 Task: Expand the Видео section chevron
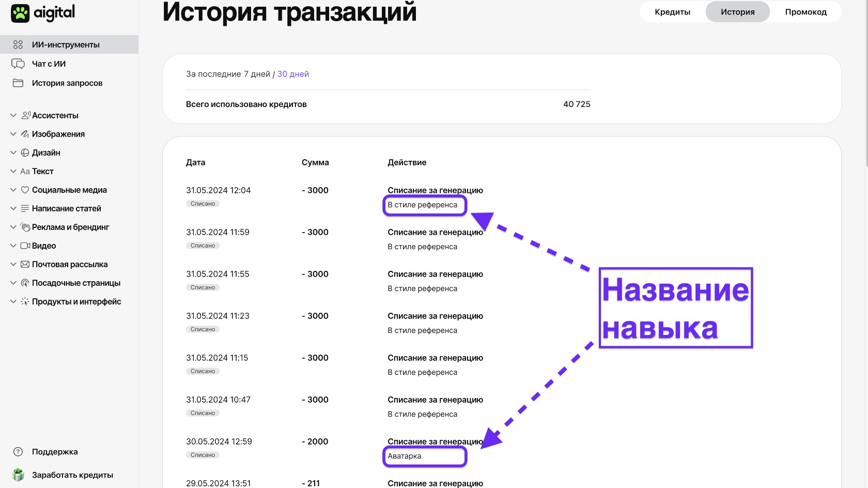click(13, 246)
